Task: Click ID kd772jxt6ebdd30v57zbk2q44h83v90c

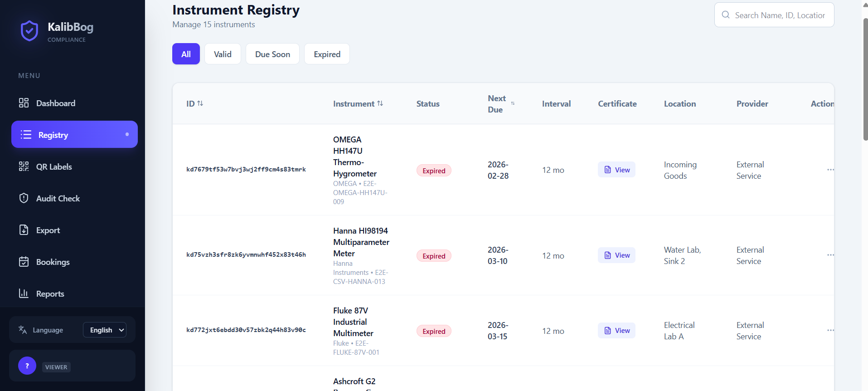Action: (246, 330)
